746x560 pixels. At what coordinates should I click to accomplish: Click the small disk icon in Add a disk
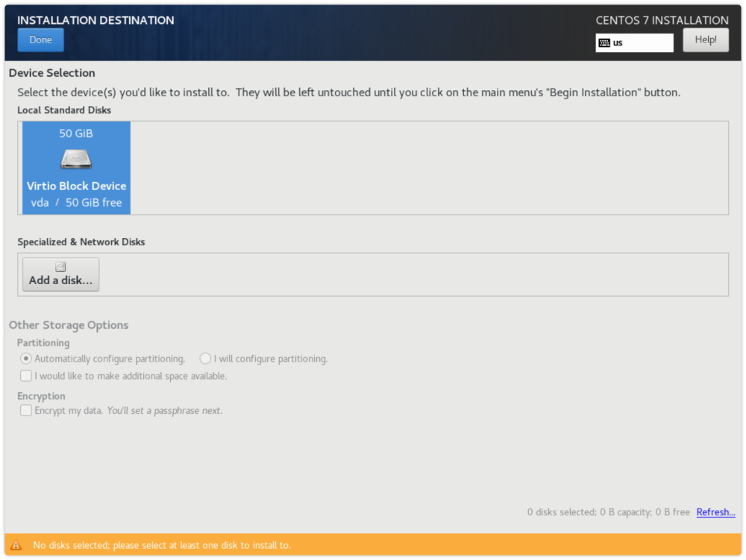[60, 267]
